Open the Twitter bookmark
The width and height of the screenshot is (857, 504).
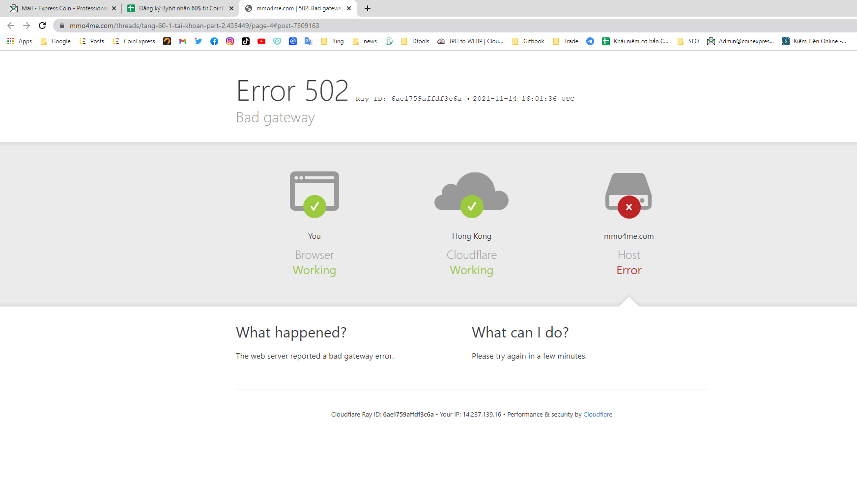[x=199, y=41]
